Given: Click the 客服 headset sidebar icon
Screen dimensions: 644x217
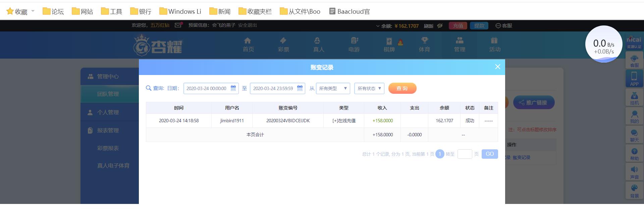Looking at the screenshot, I should tap(634, 60).
